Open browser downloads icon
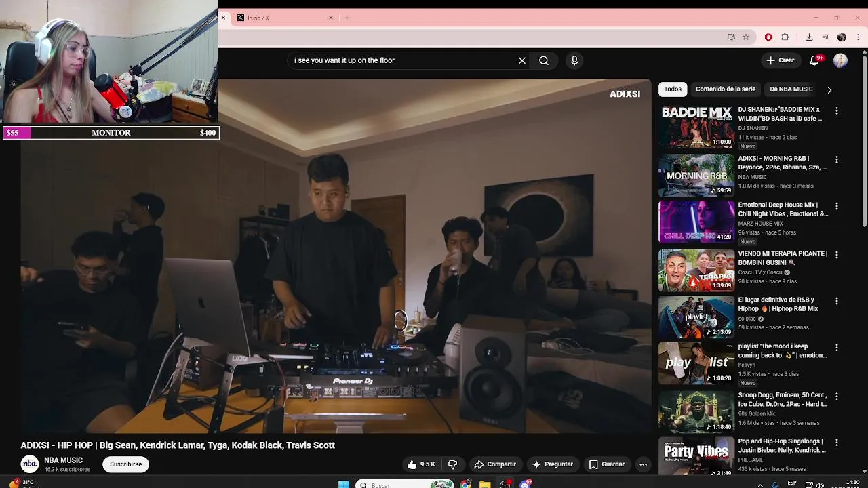 [809, 37]
